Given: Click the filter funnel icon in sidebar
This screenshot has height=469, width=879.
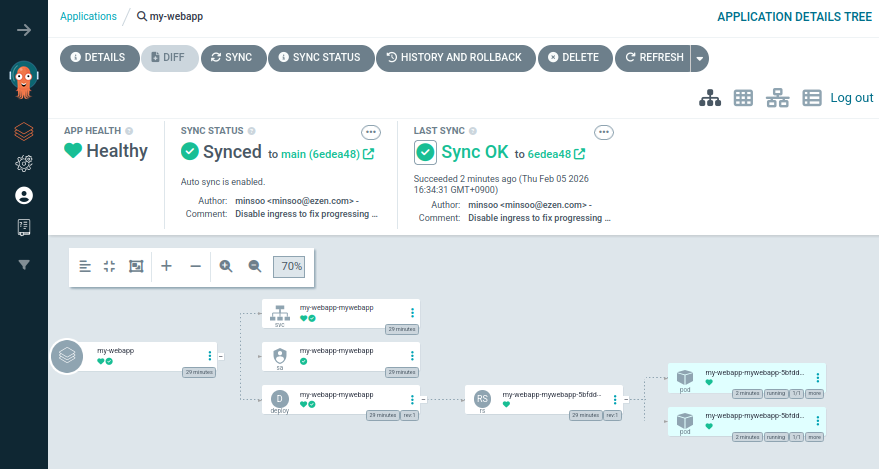Looking at the screenshot, I should click(x=24, y=264).
